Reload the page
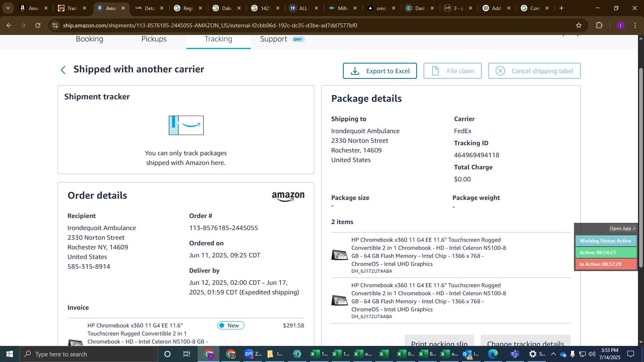The image size is (644, 362). coord(38,25)
